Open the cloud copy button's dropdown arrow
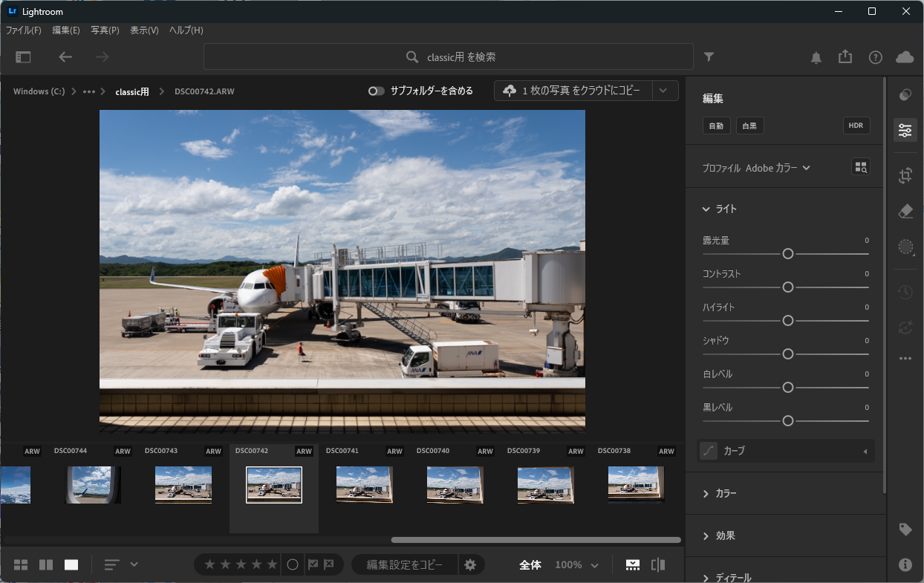The height and width of the screenshot is (583, 924). [x=664, y=91]
